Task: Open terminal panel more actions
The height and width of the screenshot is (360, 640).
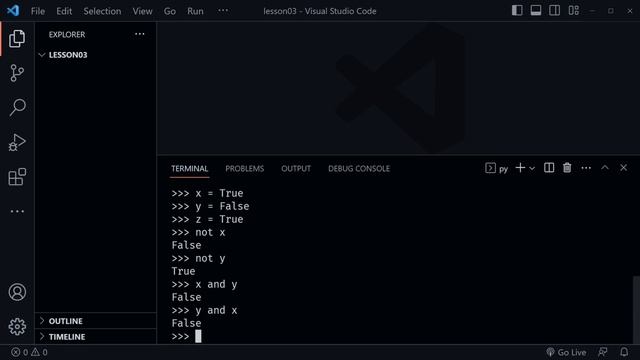Action: [x=586, y=168]
